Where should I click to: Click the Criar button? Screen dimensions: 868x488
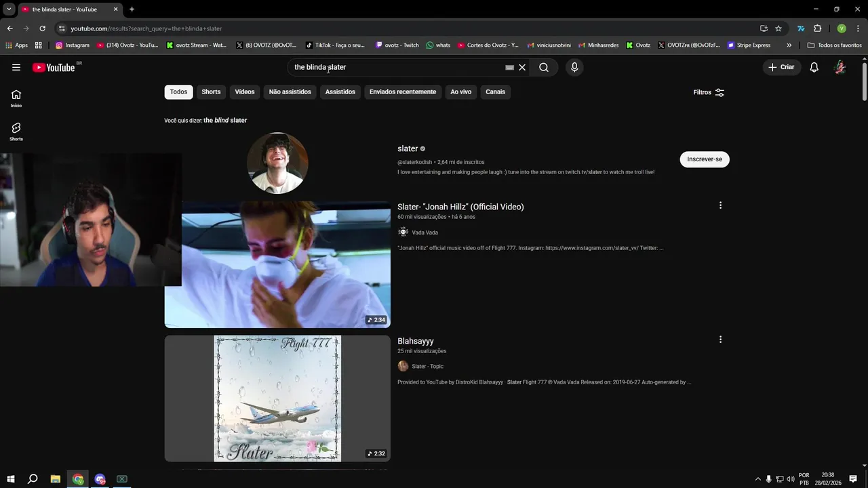pyautogui.click(x=781, y=67)
